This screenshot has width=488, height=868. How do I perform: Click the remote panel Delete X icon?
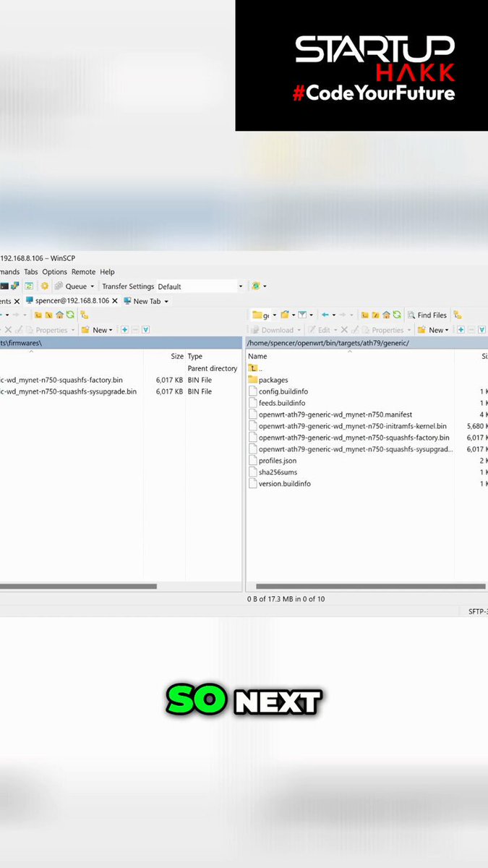pyautogui.click(x=345, y=330)
